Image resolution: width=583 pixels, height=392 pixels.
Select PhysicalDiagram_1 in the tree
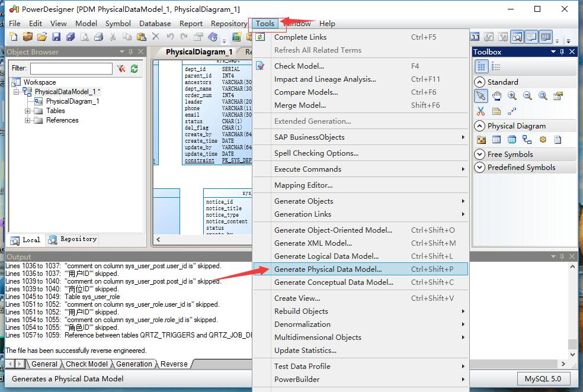(x=72, y=101)
